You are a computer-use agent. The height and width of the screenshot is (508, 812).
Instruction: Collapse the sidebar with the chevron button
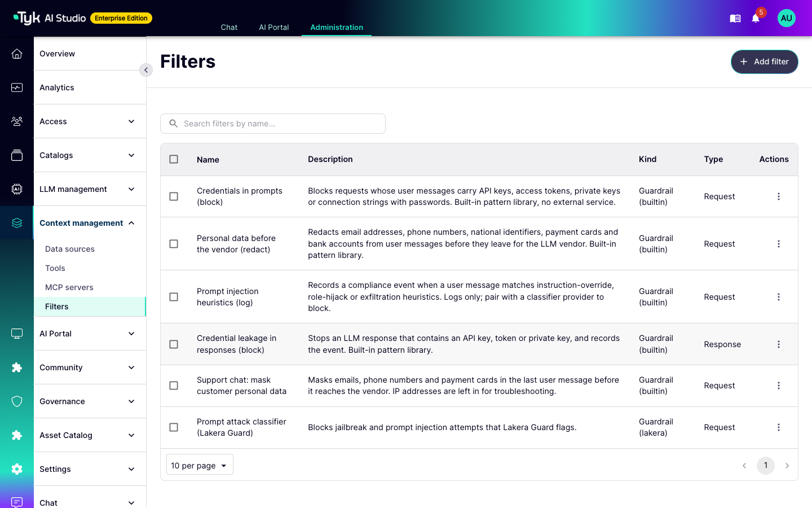tap(146, 70)
